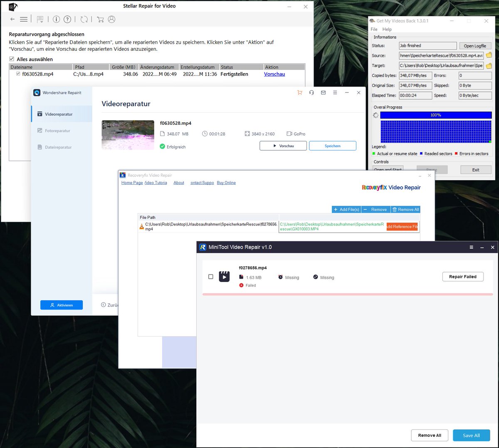Click Remove All in MiniTool
499x448 pixels.
point(430,435)
